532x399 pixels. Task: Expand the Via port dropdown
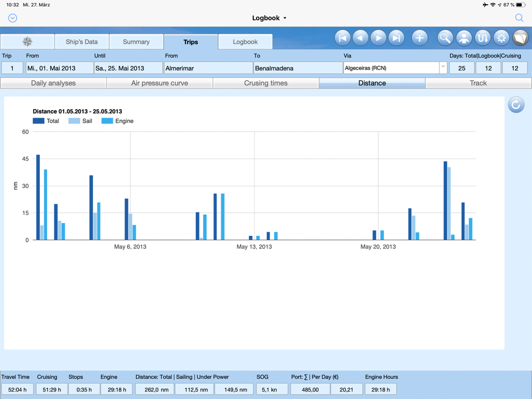[x=443, y=68]
